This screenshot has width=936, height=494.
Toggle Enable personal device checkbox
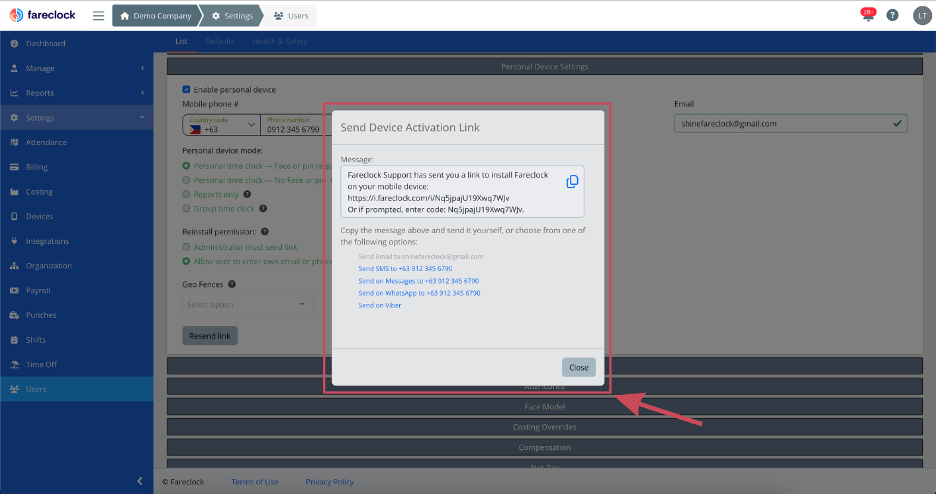point(186,89)
